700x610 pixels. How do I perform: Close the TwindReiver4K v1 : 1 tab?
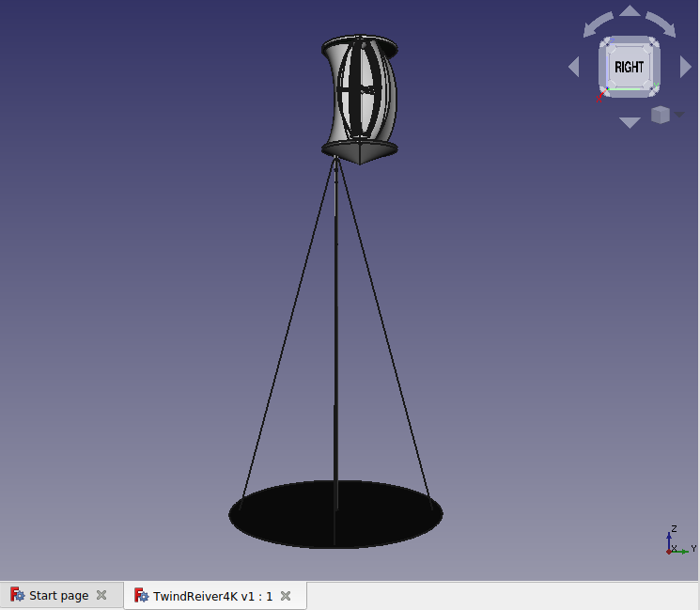(286, 596)
